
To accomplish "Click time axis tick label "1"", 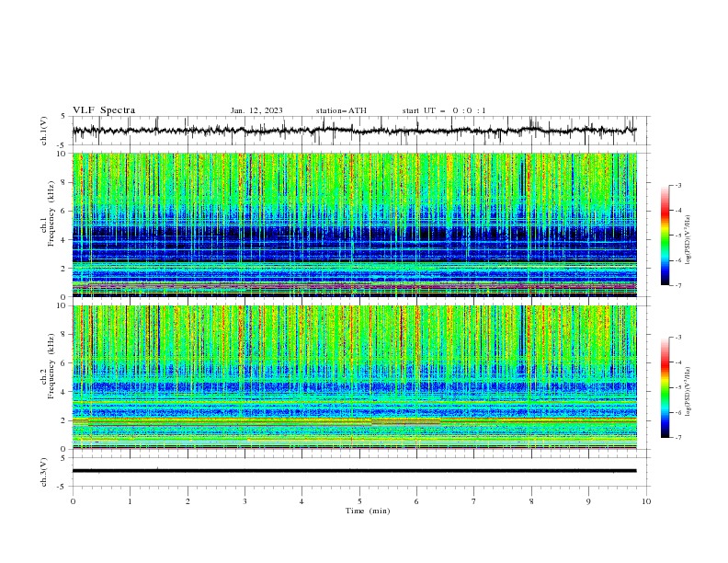I will (x=130, y=501).
